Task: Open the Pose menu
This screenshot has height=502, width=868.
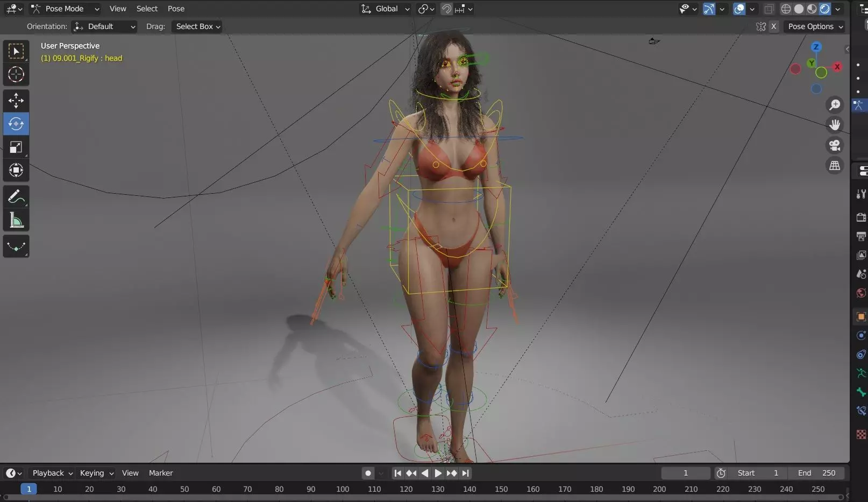Action: click(176, 9)
